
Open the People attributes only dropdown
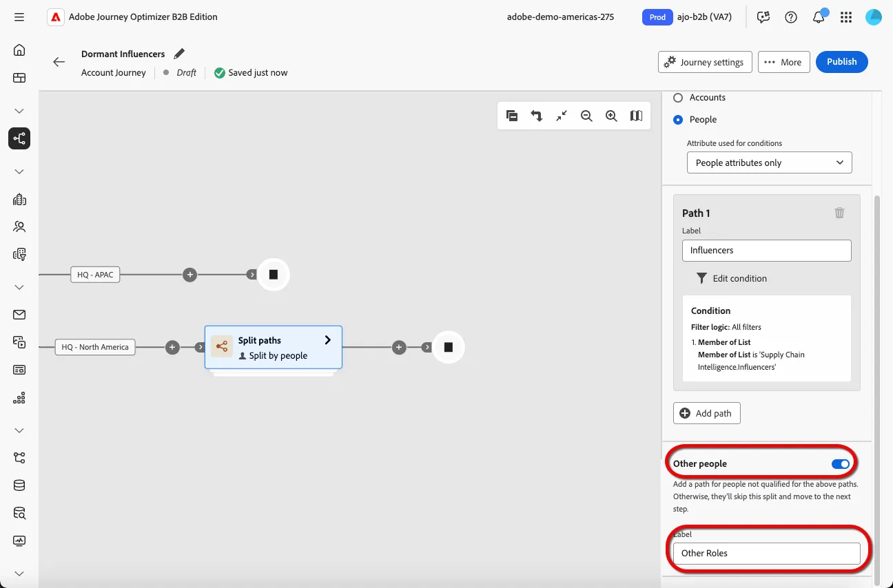tap(770, 162)
